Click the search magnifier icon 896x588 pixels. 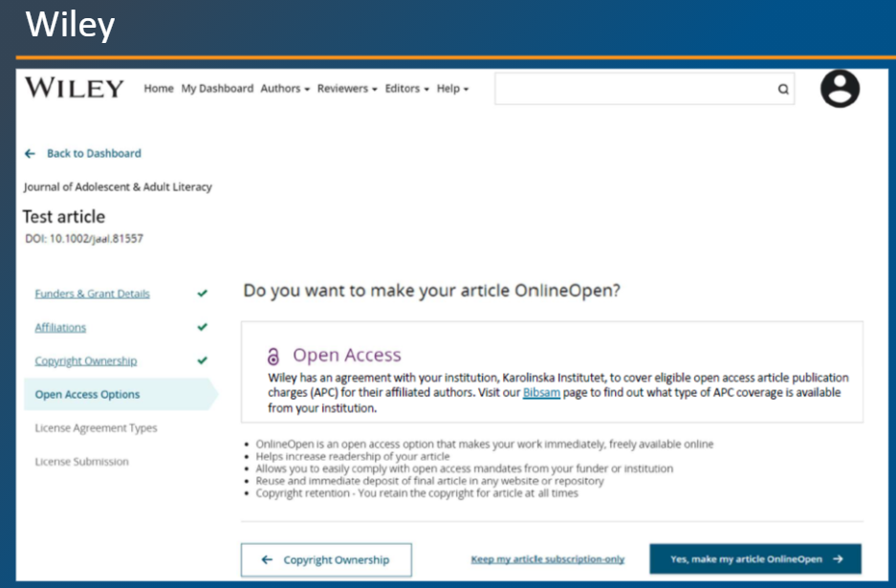(x=782, y=88)
